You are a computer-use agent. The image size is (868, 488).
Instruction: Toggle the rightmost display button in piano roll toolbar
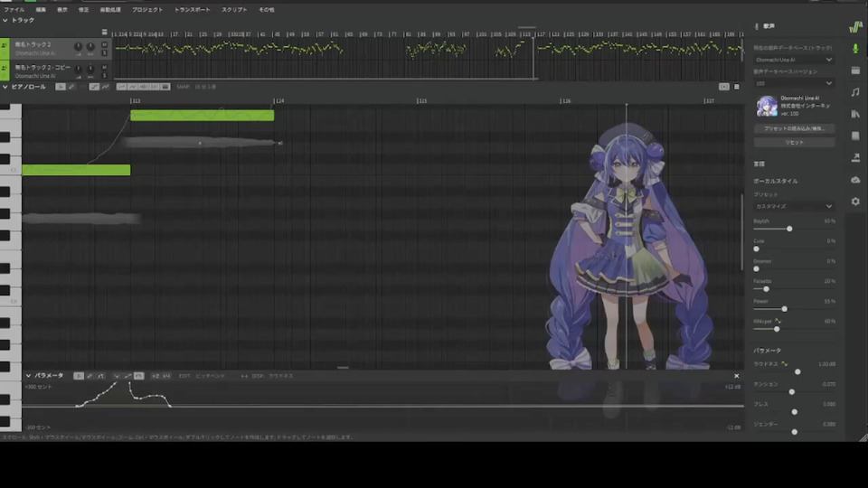pyautogui.click(x=165, y=87)
